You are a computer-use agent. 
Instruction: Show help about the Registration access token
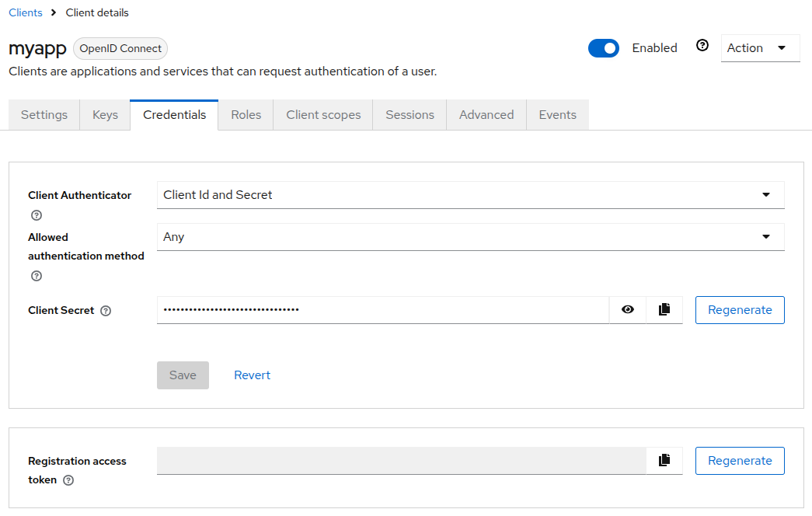tap(68, 480)
